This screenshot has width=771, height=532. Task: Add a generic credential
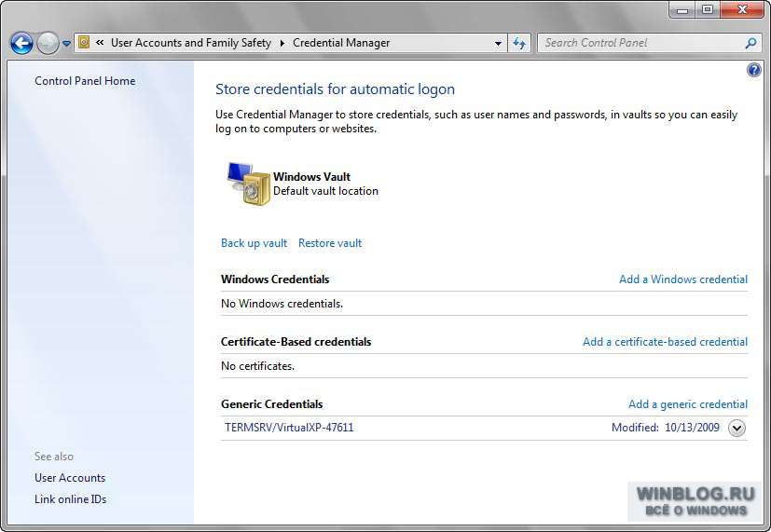687,403
